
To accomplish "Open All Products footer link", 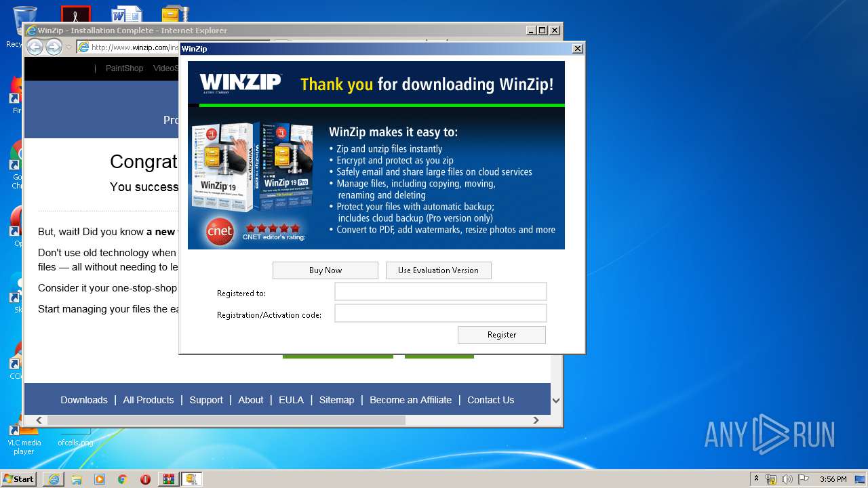I will click(149, 400).
